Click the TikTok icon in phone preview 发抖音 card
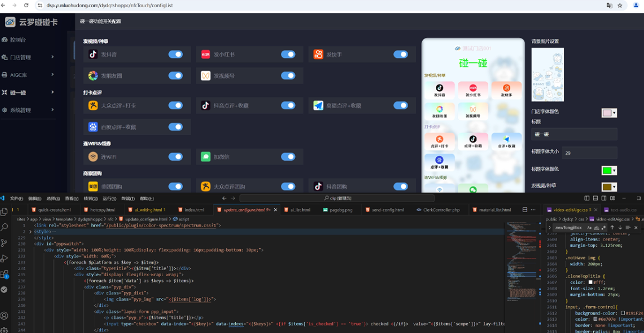The width and height of the screenshot is (644, 333). pyautogui.click(x=439, y=88)
